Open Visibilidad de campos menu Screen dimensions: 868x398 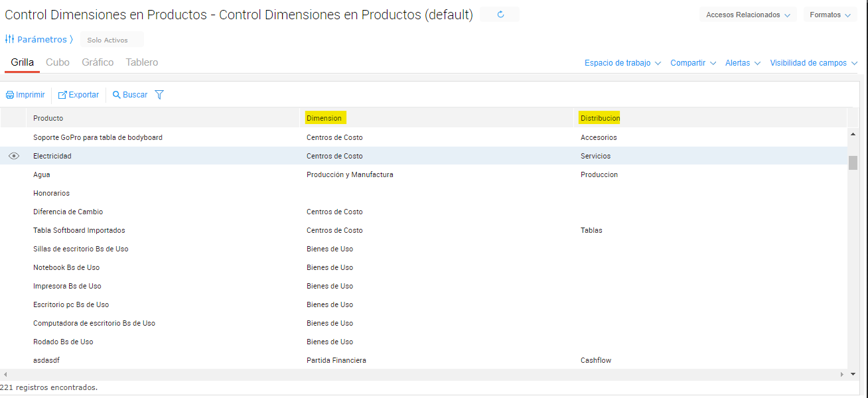pyautogui.click(x=814, y=63)
